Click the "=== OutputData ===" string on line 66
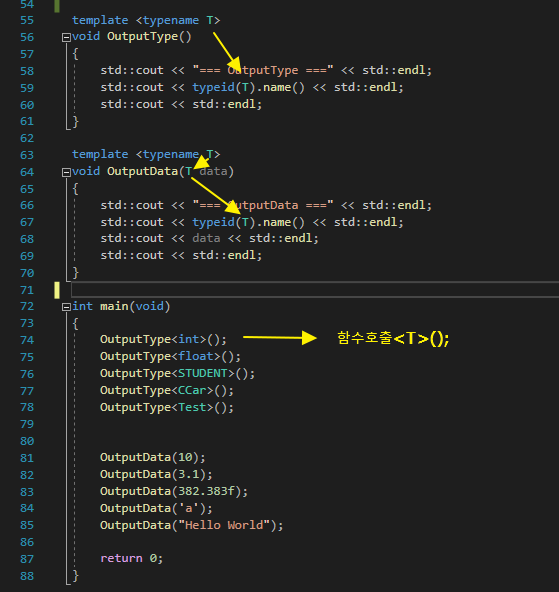 (x=263, y=205)
